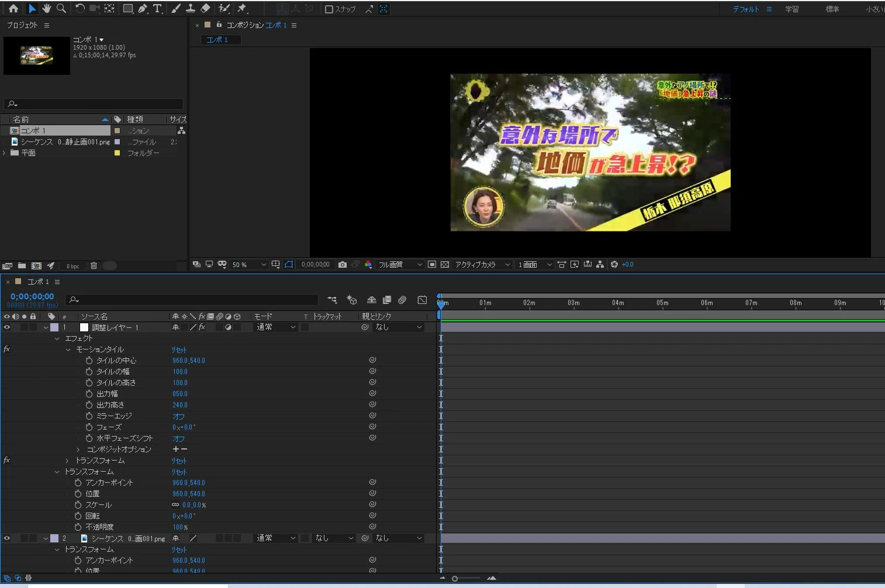Viewport: 885px width, 588px height.
Task: Toggle the frame blending icon in timeline
Action: click(x=387, y=300)
